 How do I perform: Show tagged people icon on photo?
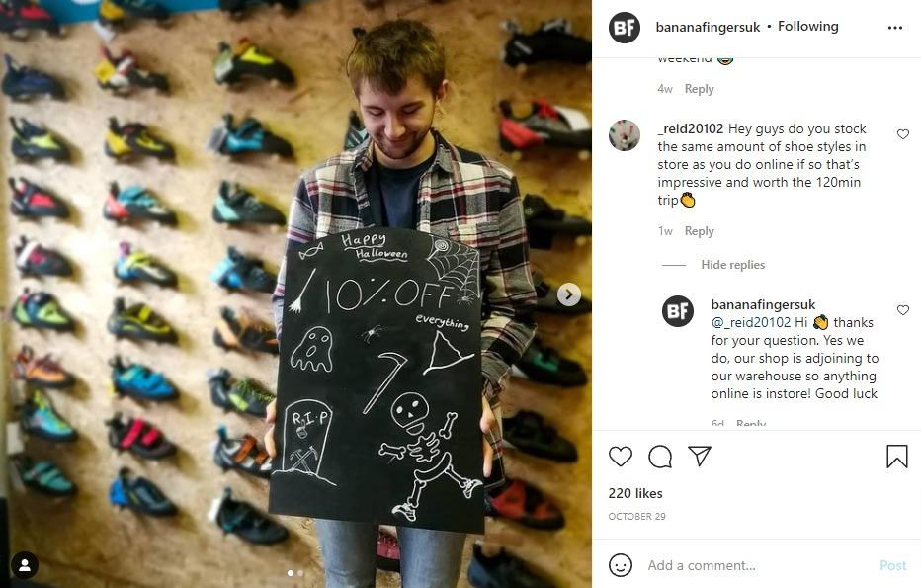tap(25, 565)
